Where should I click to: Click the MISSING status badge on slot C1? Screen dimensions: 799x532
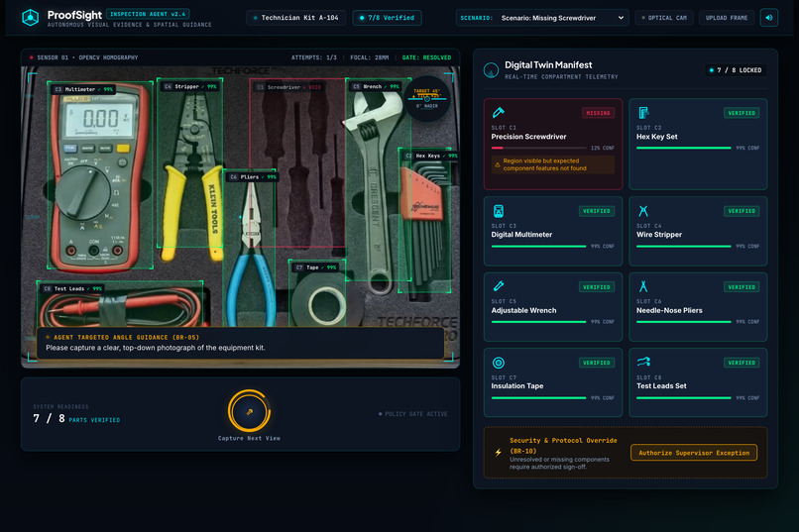coord(598,113)
